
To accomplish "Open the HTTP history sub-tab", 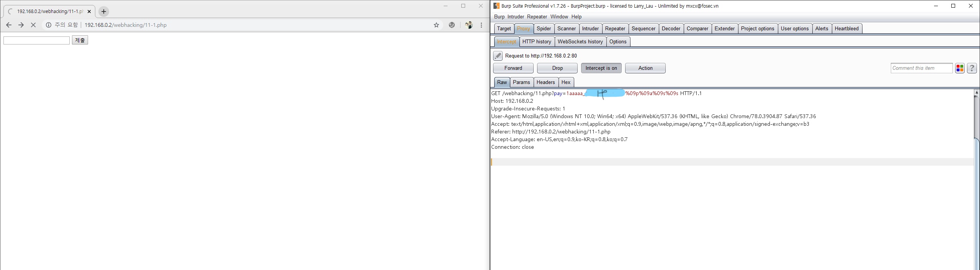I will pyautogui.click(x=537, y=42).
